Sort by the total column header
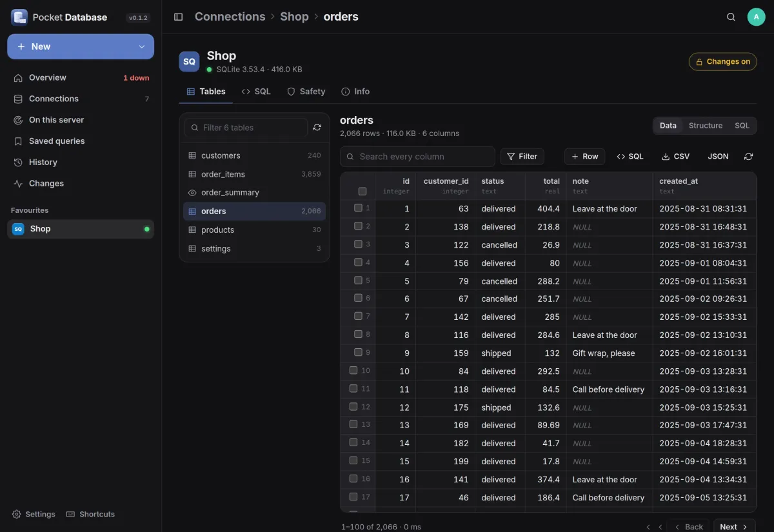Viewport: 774px width, 532px height. pyautogui.click(x=545, y=186)
